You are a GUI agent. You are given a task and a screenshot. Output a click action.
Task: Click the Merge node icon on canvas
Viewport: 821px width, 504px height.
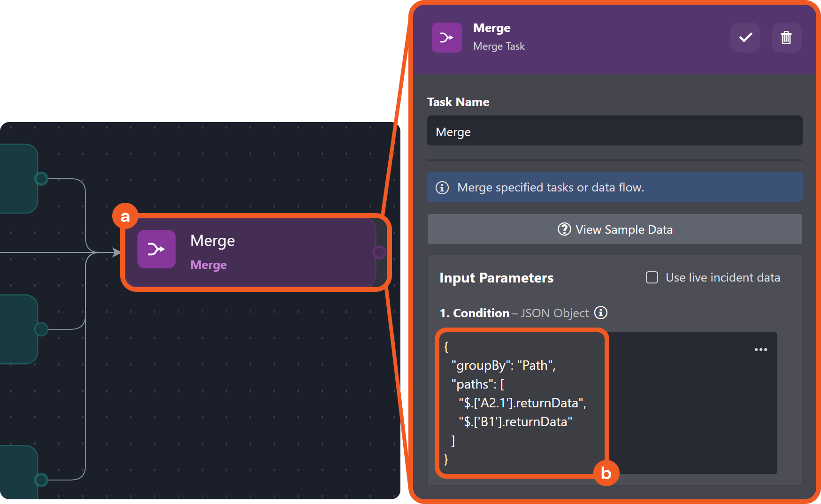(156, 249)
